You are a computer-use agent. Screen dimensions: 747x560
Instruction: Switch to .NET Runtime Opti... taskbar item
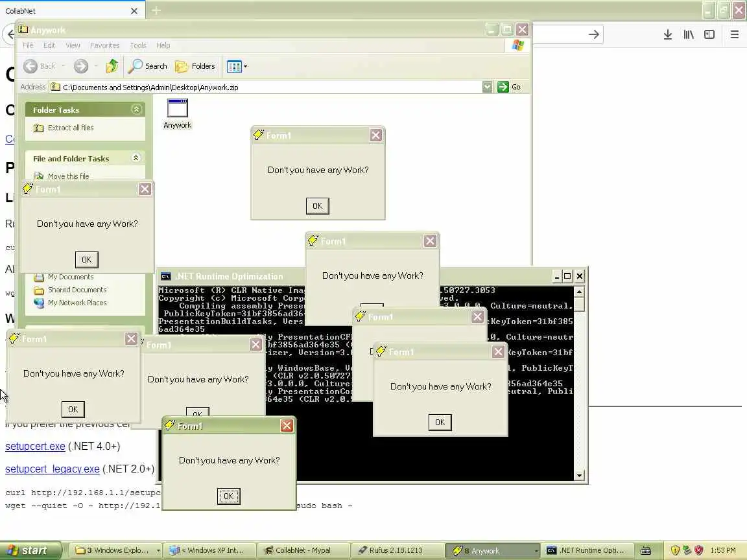click(587, 550)
